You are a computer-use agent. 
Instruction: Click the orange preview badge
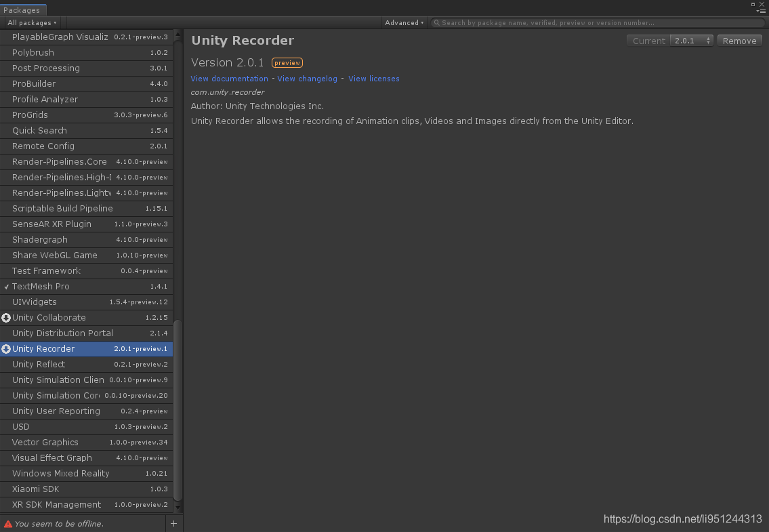coord(287,63)
